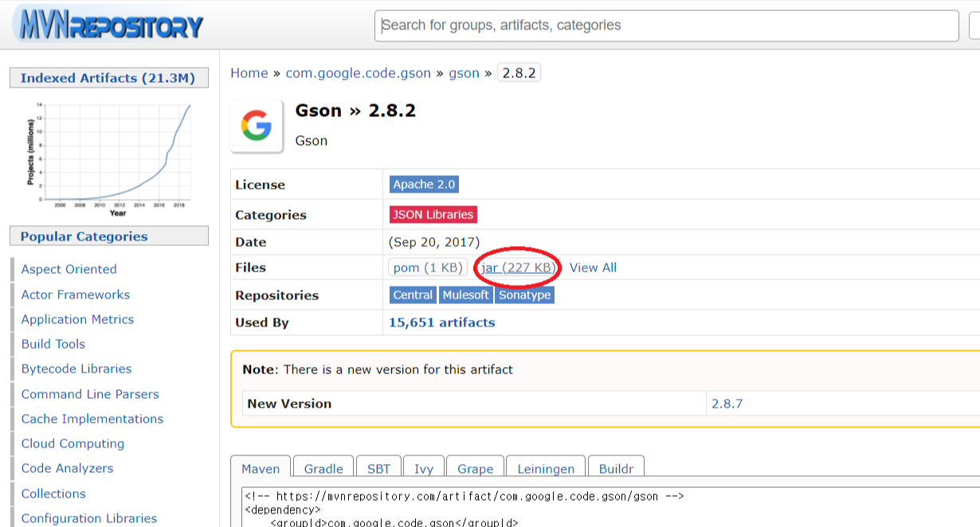980x527 pixels.
Task: Click the Google Gson logo icon
Action: pos(257,126)
